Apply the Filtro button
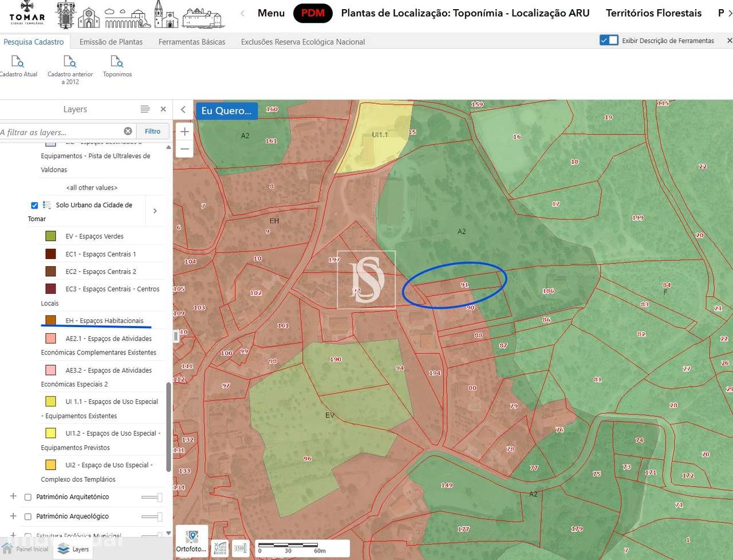The image size is (733, 560). tap(153, 131)
